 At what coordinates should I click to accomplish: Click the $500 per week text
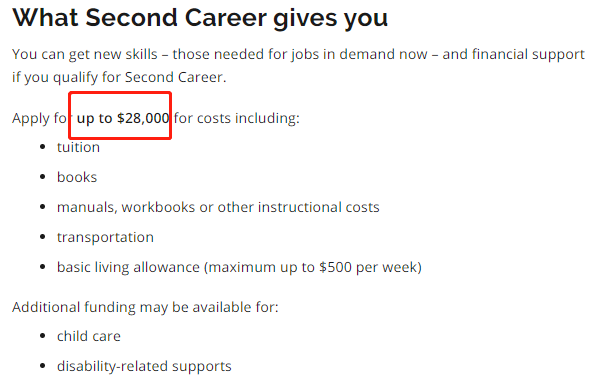[x=370, y=267]
